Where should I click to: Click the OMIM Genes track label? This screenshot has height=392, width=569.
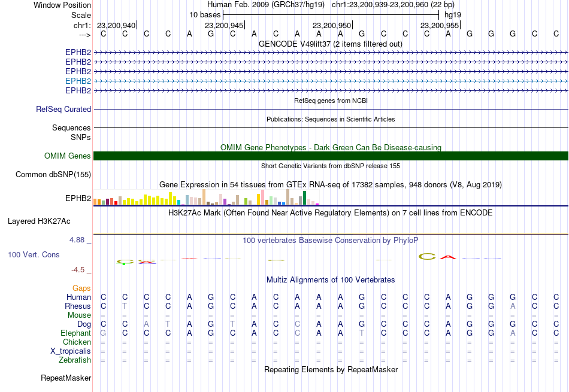(68, 156)
